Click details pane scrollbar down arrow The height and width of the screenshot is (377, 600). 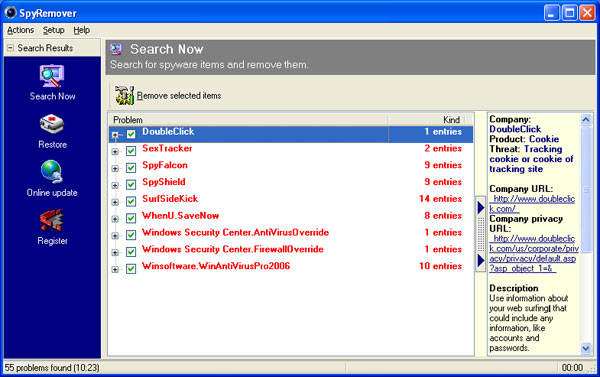click(x=585, y=348)
